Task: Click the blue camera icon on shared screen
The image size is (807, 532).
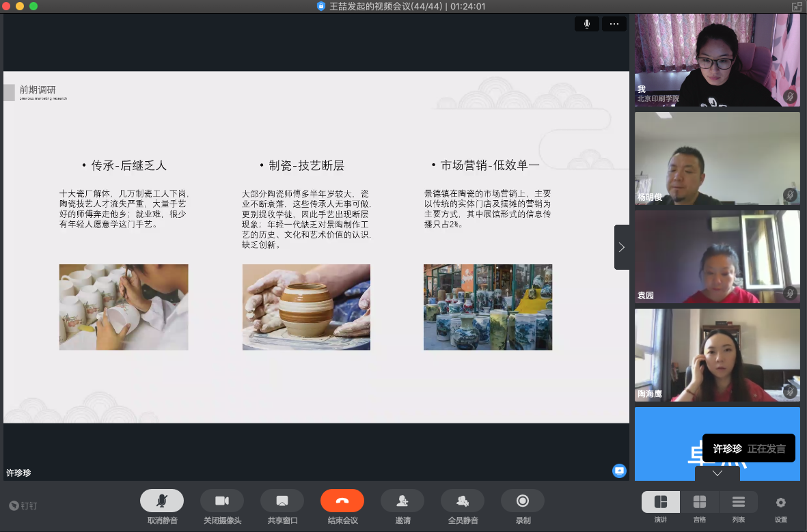Action: pyautogui.click(x=619, y=471)
